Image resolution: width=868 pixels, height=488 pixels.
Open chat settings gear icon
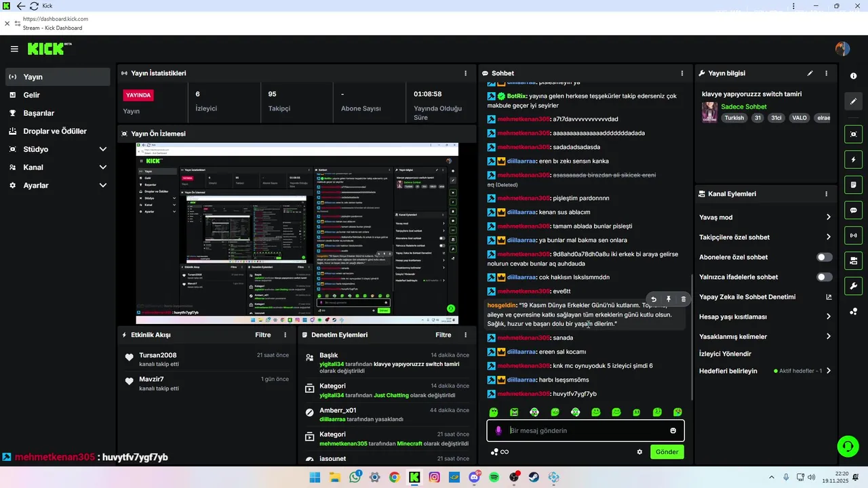coord(639,451)
